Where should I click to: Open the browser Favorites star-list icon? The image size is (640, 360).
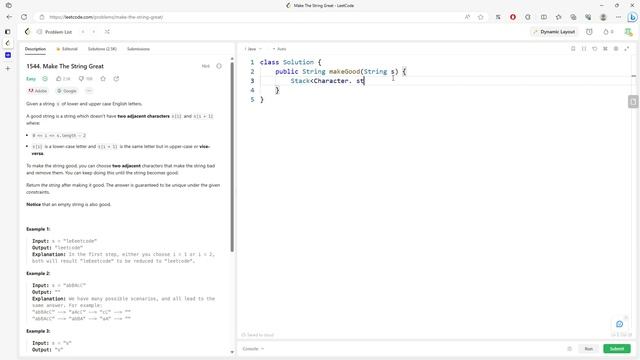pos(558,17)
